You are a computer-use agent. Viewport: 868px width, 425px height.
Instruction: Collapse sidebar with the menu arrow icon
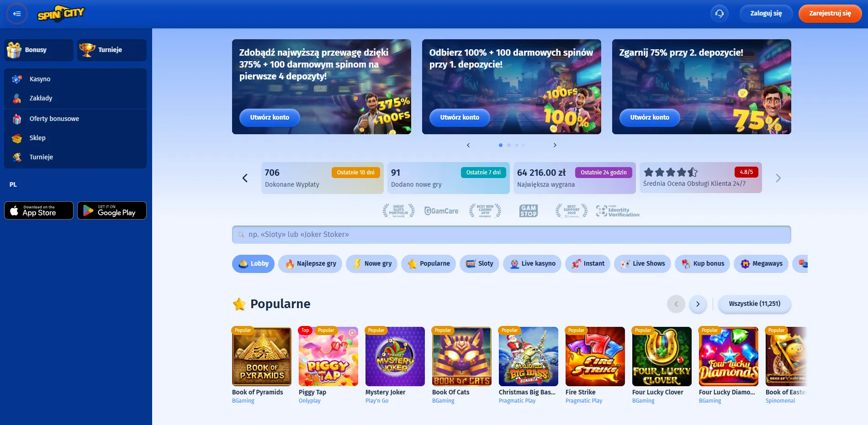(x=17, y=14)
